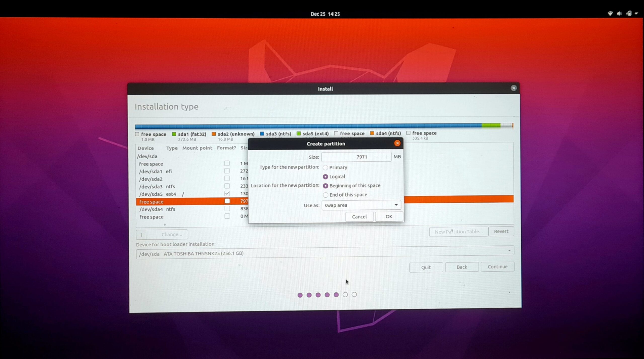
Task: Click the Wi-Fi network status icon
Action: pyautogui.click(x=610, y=14)
